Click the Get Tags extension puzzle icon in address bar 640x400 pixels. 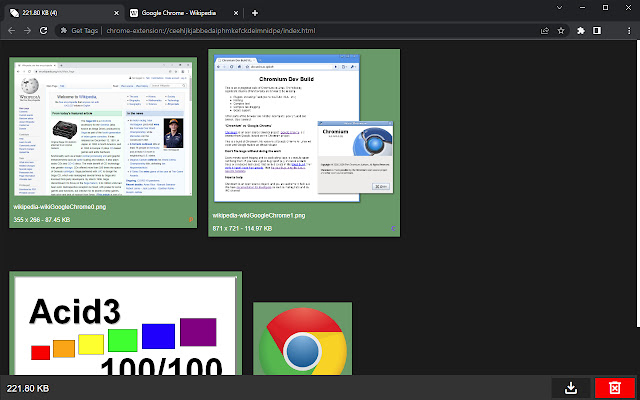point(63,31)
